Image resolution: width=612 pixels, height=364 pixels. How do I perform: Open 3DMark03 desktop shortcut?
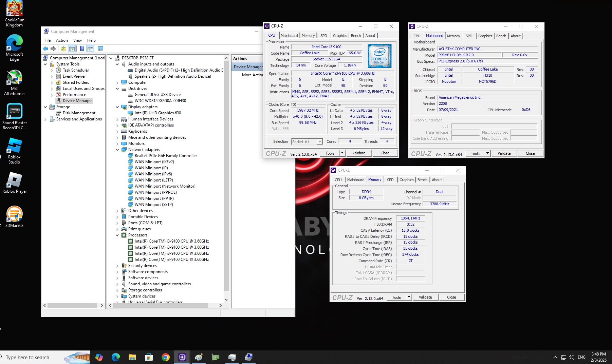pyautogui.click(x=14, y=217)
